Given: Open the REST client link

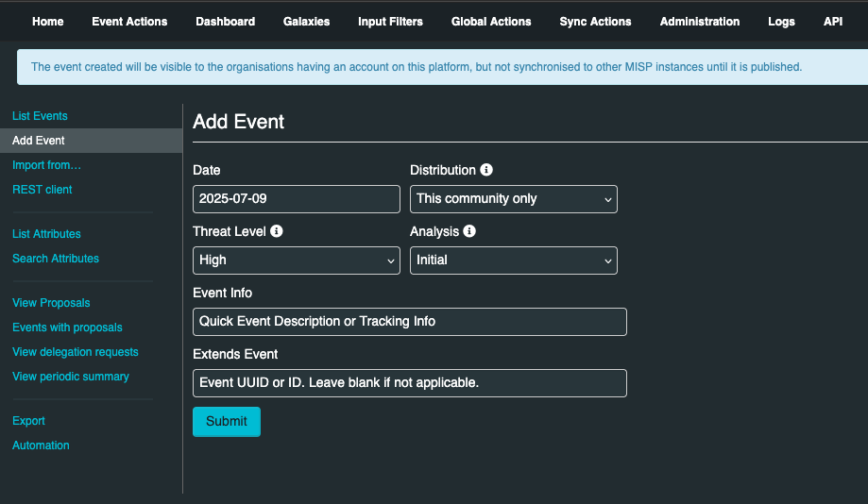Looking at the screenshot, I should [x=43, y=190].
